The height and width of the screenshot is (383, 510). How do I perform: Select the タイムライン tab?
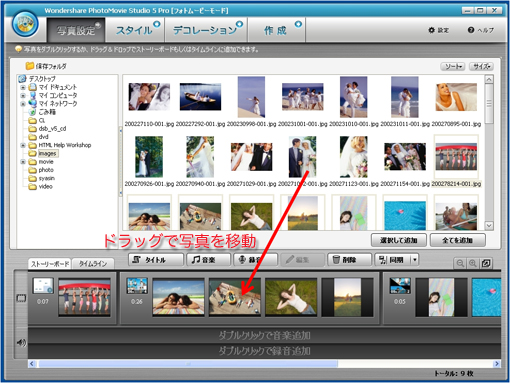pyautogui.click(x=93, y=264)
